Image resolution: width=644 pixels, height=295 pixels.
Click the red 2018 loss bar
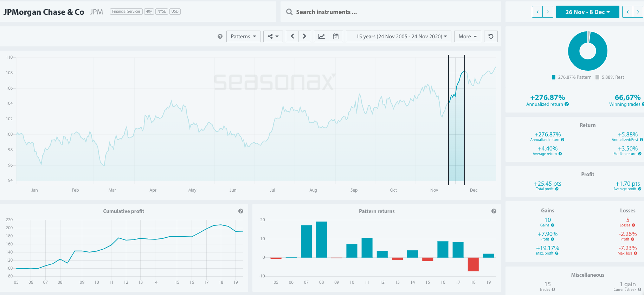(473, 264)
